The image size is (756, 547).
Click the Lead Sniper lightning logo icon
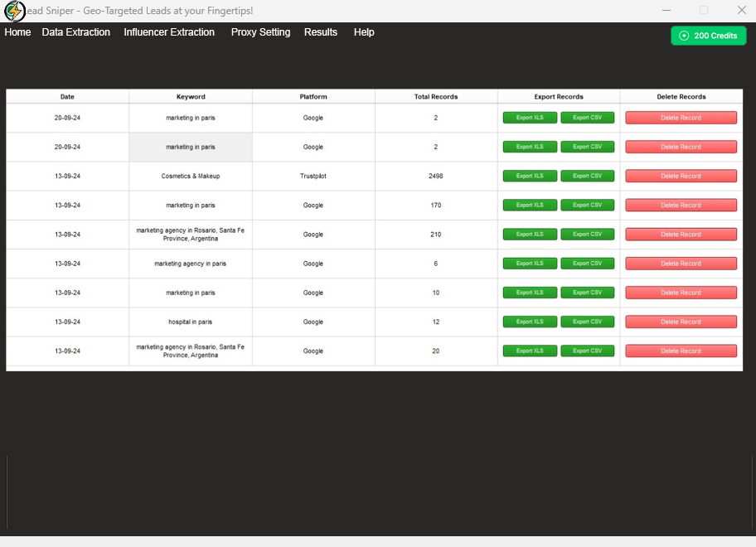pos(14,11)
